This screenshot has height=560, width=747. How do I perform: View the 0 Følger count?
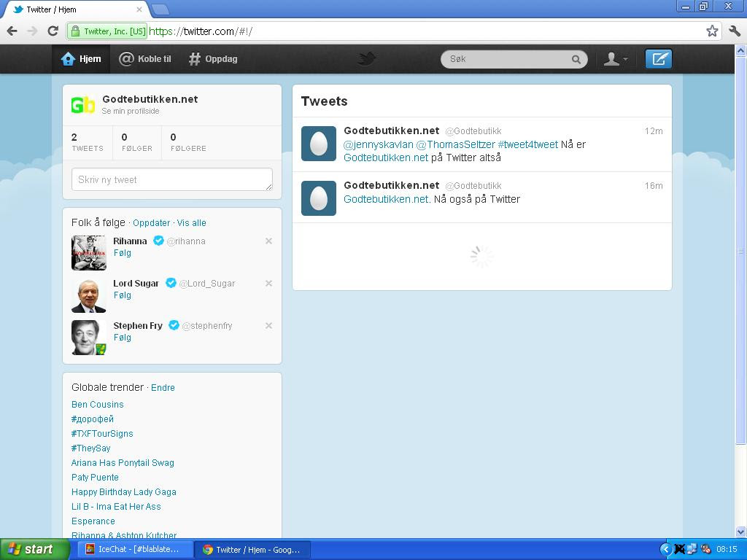pos(137,142)
